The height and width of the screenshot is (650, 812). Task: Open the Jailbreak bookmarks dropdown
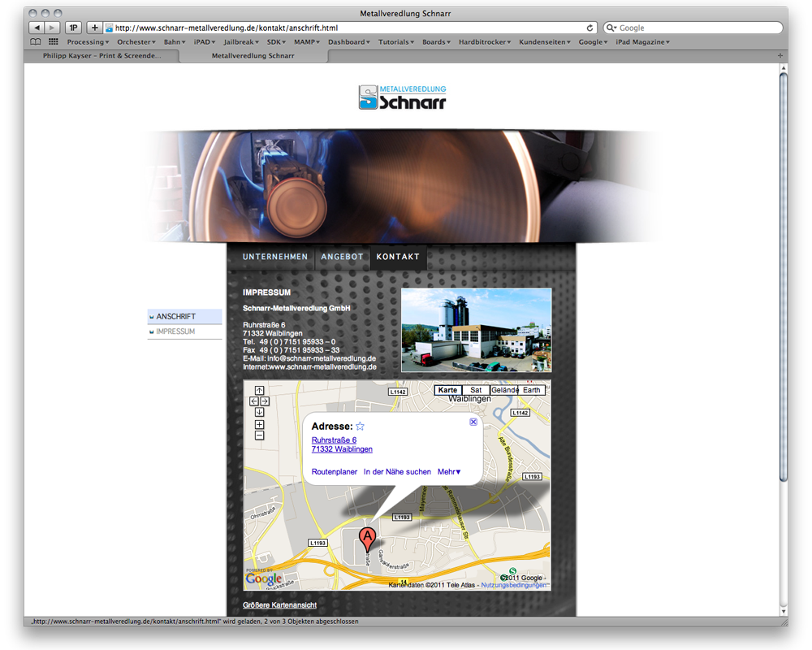click(241, 42)
